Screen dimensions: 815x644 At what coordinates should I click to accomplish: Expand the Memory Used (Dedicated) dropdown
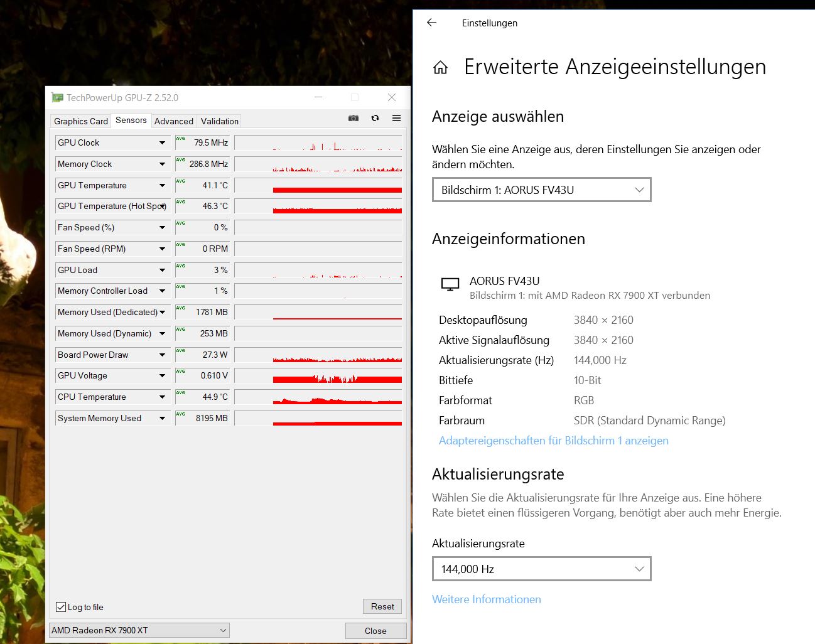[162, 313]
